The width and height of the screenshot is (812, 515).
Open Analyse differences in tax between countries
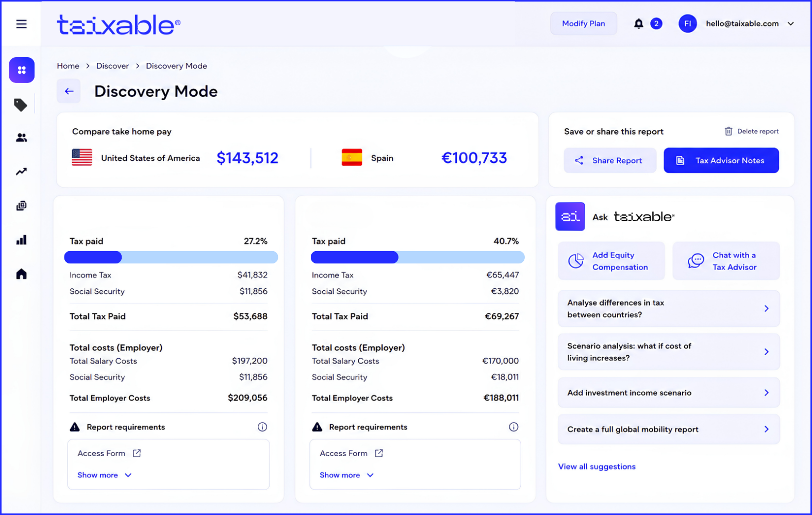point(669,309)
